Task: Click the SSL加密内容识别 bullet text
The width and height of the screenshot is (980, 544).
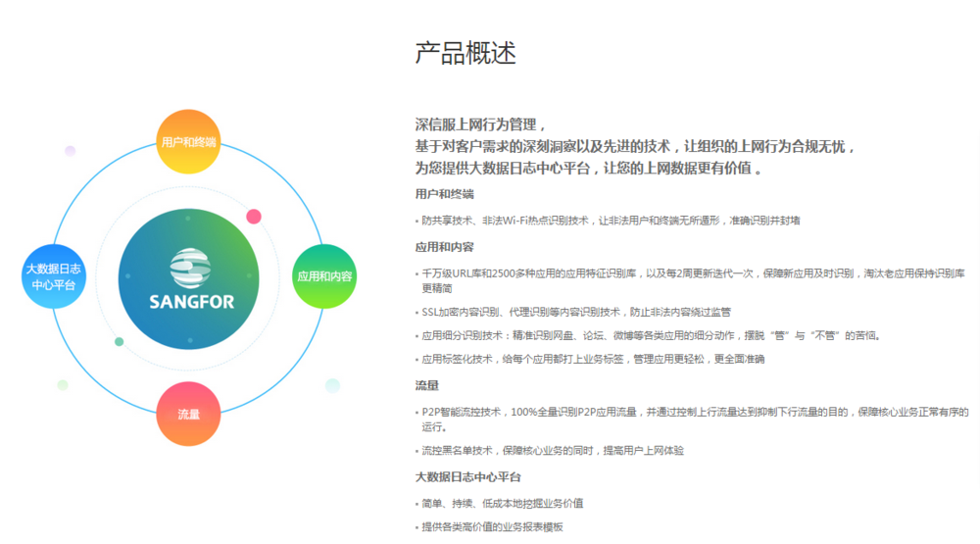Action: click(578, 312)
